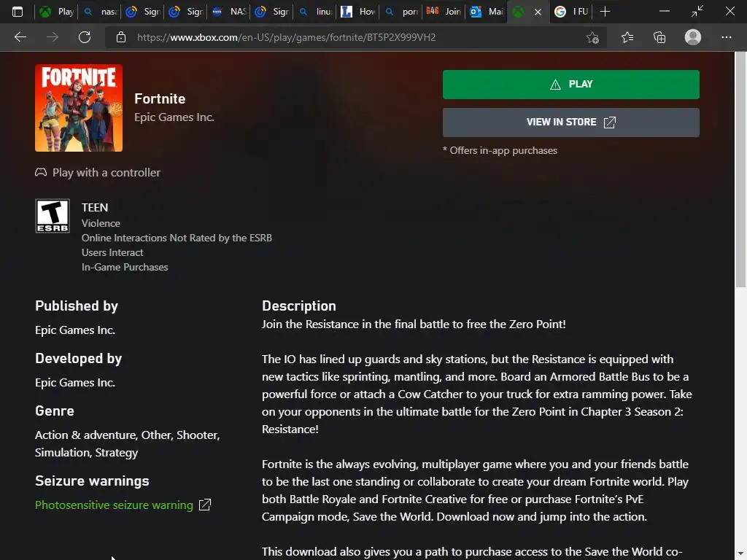Click the page vertical scrollbar thumb

tap(740, 169)
